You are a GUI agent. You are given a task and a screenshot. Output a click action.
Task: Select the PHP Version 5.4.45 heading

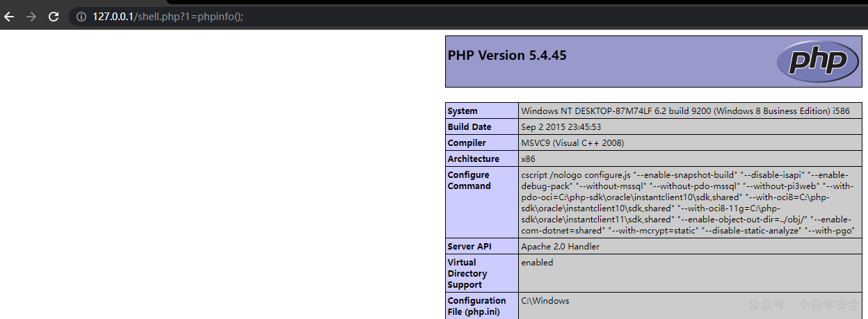coord(507,56)
